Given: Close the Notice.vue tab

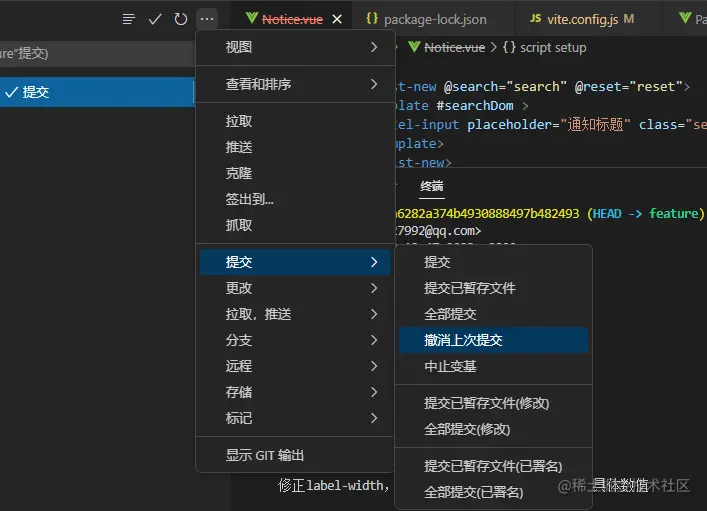Looking at the screenshot, I should pos(337,19).
